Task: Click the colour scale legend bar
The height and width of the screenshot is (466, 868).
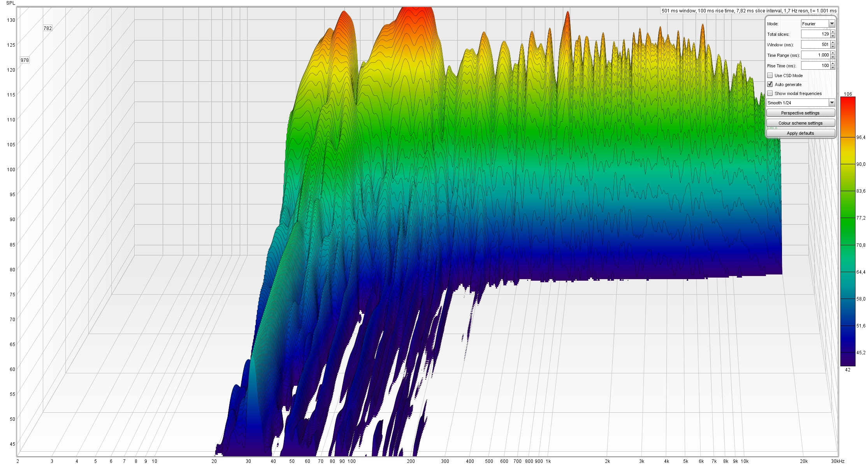Action: pos(848,231)
